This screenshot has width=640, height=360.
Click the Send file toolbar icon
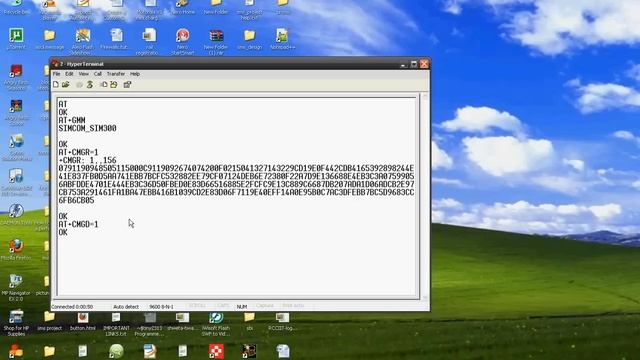click(x=104, y=84)
